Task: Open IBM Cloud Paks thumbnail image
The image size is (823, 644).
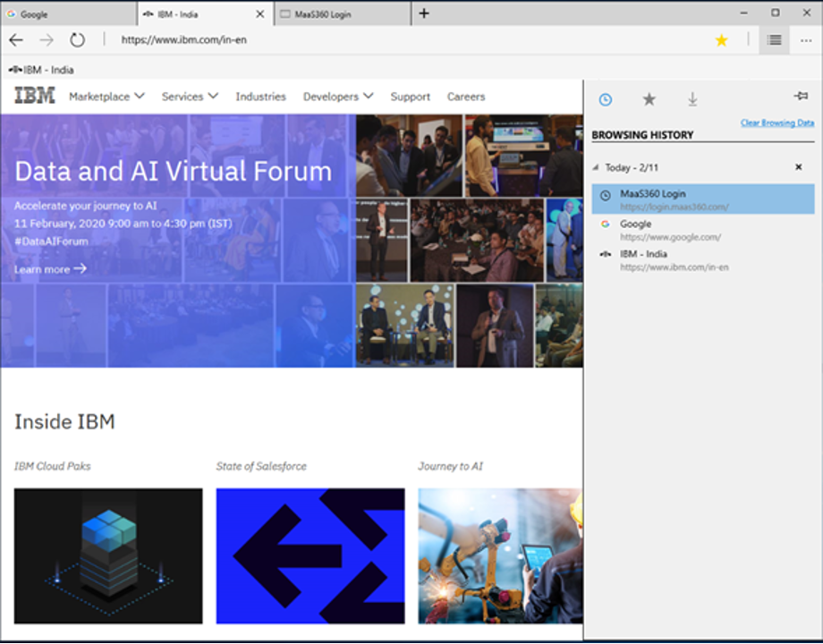Action: (108, 555)
